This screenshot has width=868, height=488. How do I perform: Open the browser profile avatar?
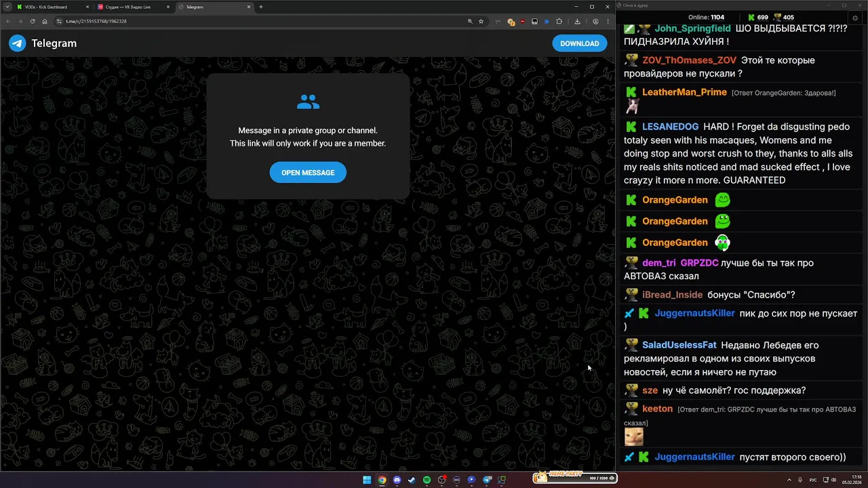(x=595, y=21)
